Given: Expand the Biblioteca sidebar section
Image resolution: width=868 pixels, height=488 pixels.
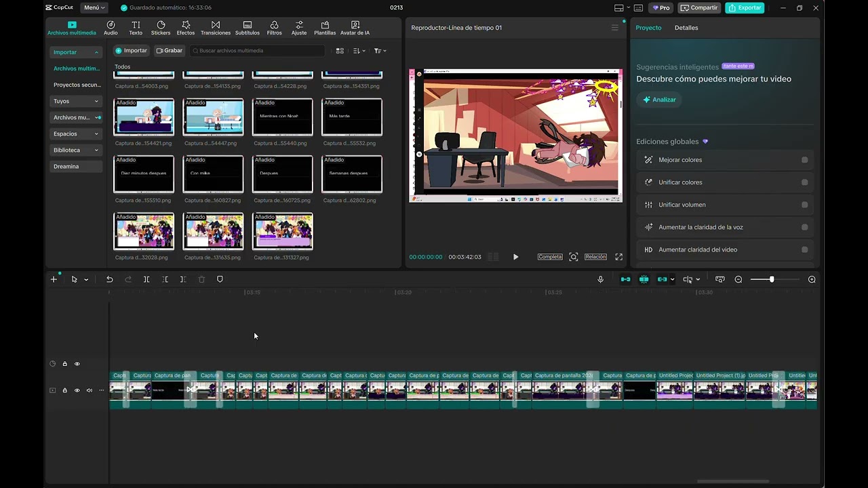Looking at the screenshot, I should [x=96, y=150].
